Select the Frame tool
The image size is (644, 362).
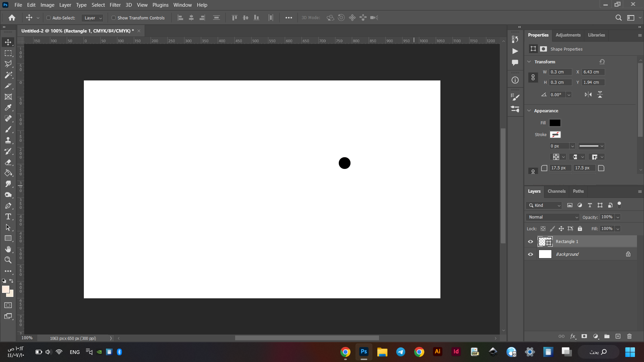[8, 97]
